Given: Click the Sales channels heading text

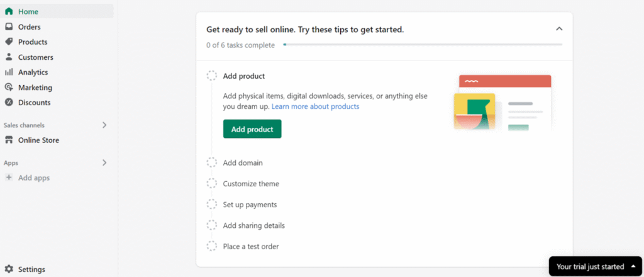Looking at the screenshot, I should pyautogui.click(x=25, y=125).
